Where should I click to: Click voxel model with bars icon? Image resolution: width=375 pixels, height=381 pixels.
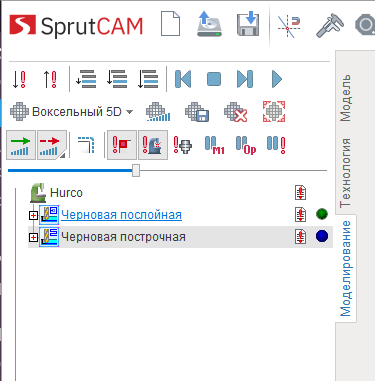pos(158,112)
